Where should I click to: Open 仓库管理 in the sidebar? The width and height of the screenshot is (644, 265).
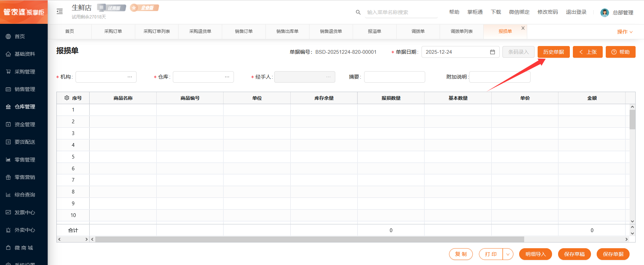24,107
